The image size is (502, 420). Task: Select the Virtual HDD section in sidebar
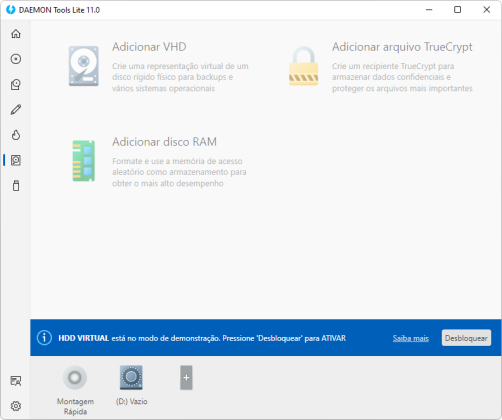(x=16, y=160)
